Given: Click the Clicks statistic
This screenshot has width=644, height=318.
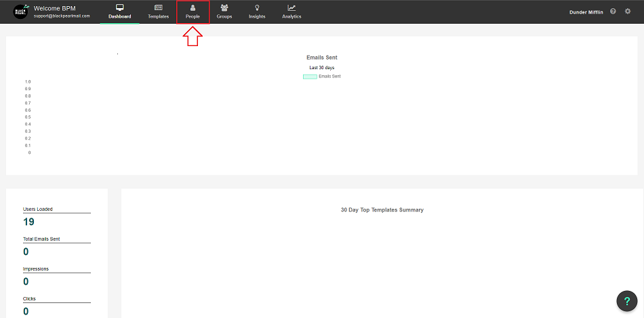Looking at the screenshot, I should (x=31, y=298).
